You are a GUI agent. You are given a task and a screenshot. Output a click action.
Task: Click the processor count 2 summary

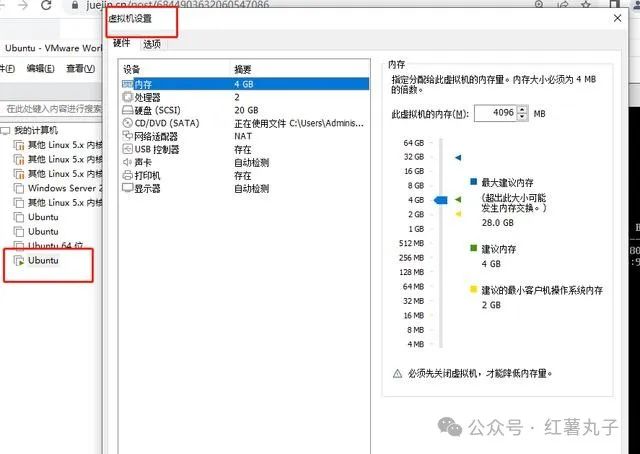coord(237,97)
